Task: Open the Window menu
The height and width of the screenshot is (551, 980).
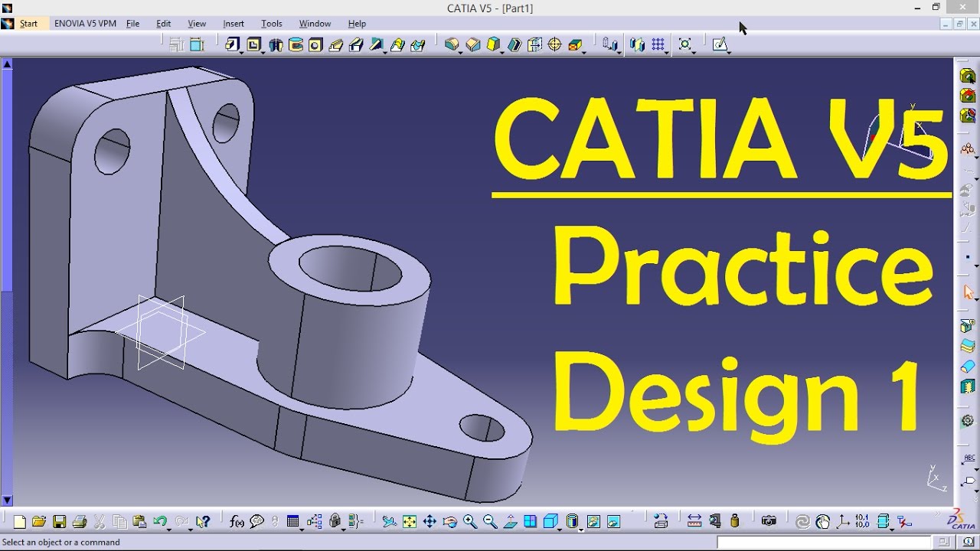Action: click(x=315, y=24)
